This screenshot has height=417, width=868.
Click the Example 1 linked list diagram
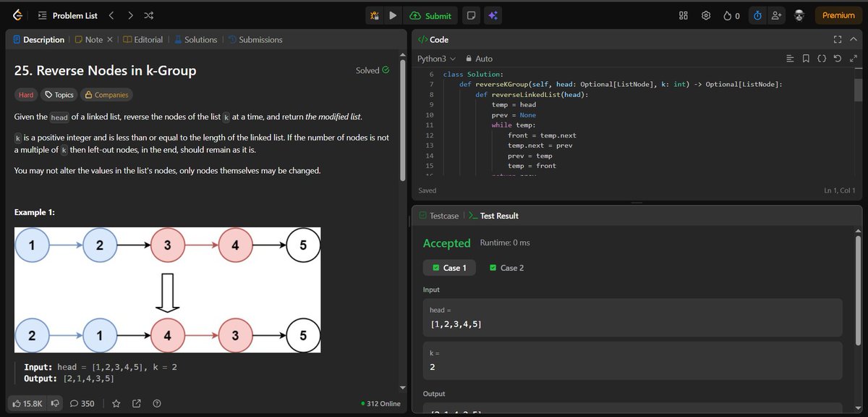(167, 290)
